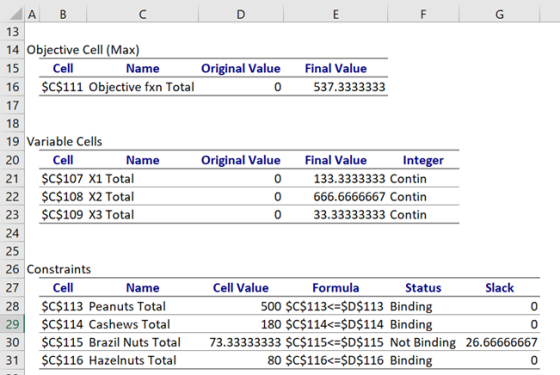
Task: Click 'X3 Total' name cell
Action: 111,215
